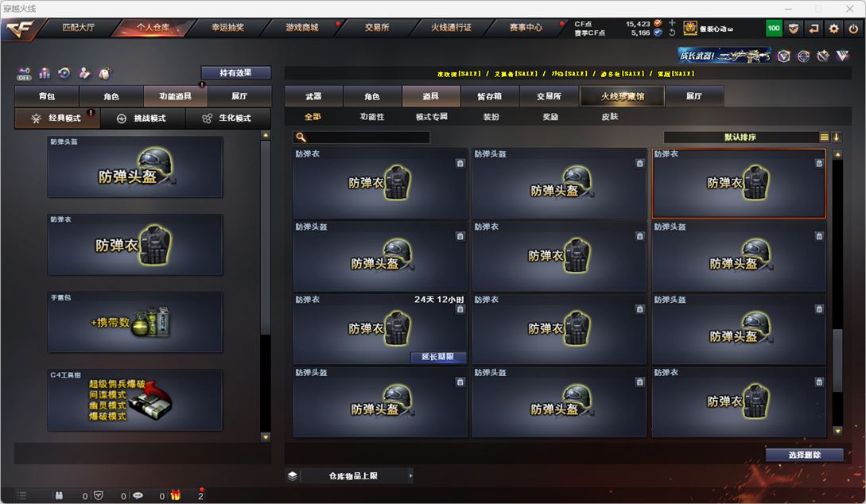Open the gift box icon in status bar

click(176, 495)
